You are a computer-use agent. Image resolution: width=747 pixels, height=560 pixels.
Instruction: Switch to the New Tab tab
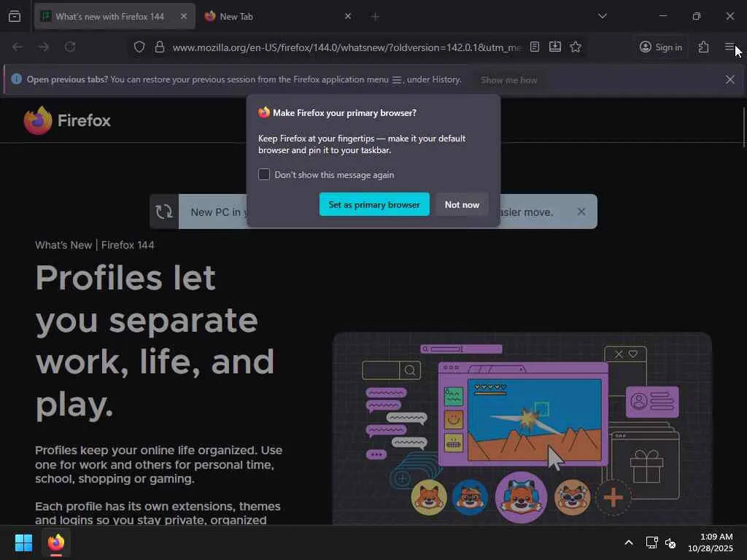278,16
